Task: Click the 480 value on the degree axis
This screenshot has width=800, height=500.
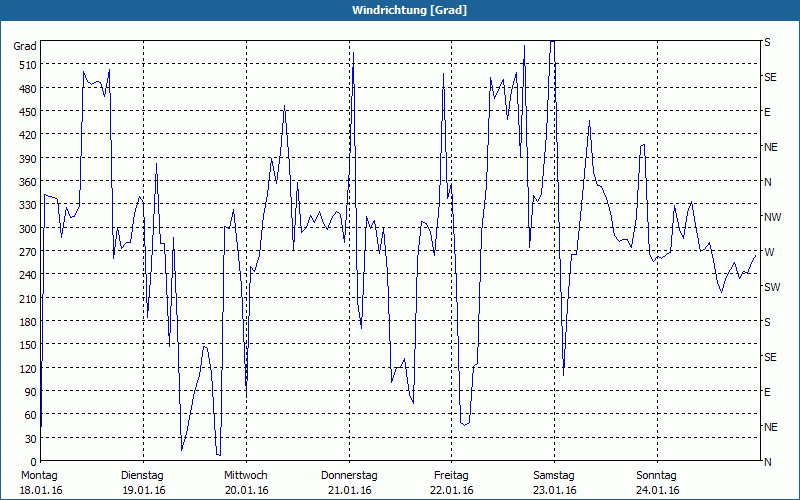Action: pos(27,89)
